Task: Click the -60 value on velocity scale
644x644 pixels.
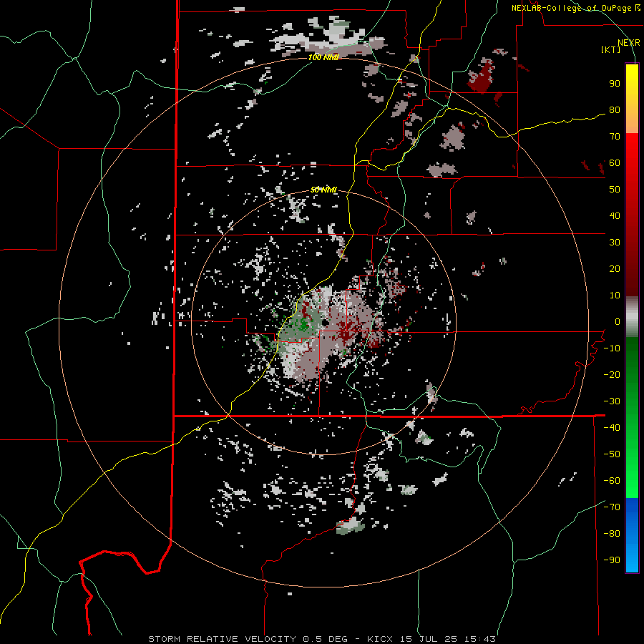Action: tap(612, 481)
